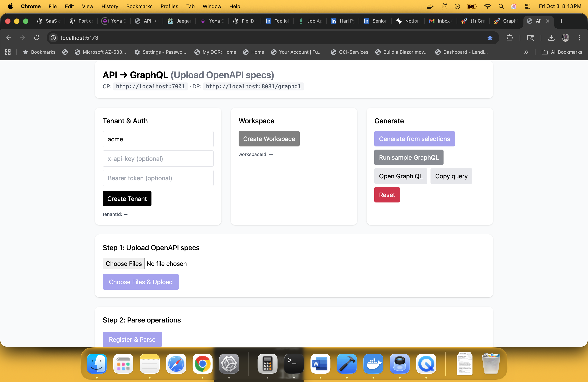
Task: Click the Create Tenant button
Action: (x=127, y=199)
